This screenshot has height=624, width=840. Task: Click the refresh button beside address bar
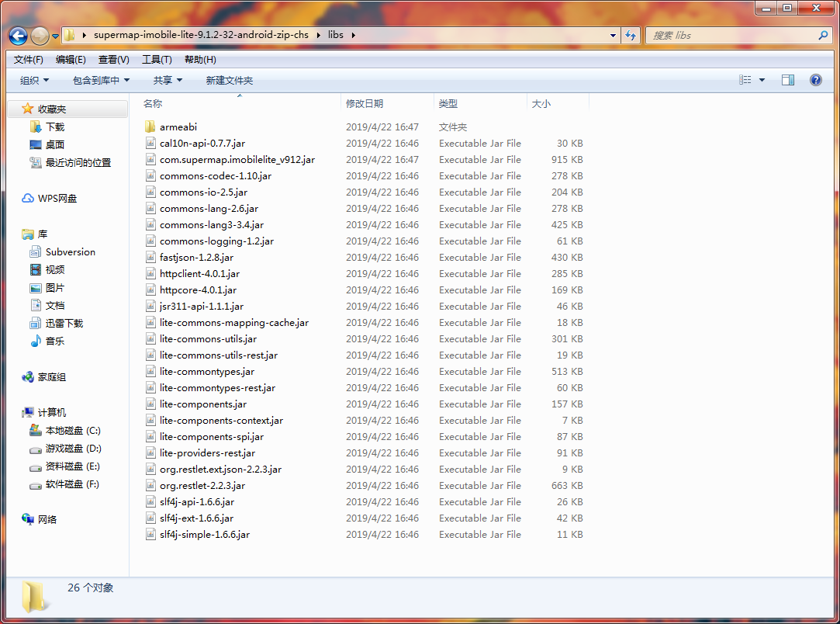point(631,36)
